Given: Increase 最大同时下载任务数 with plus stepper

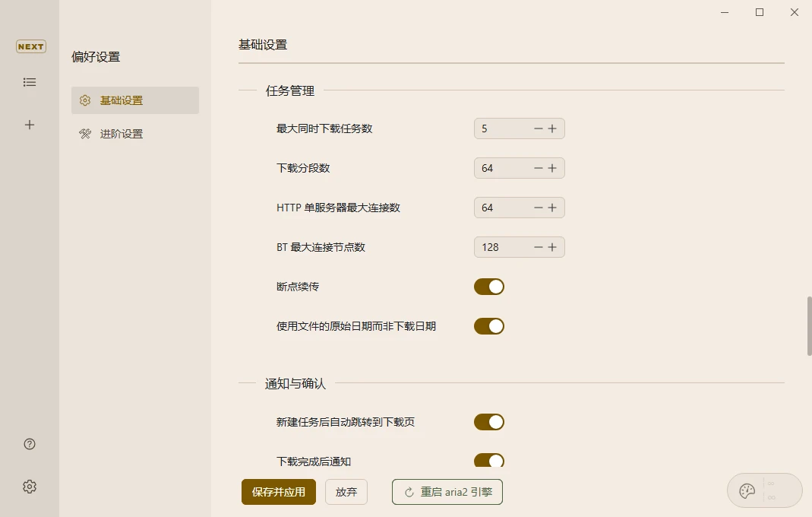Looking at the screenshot, I should click(x=554, y=128).
